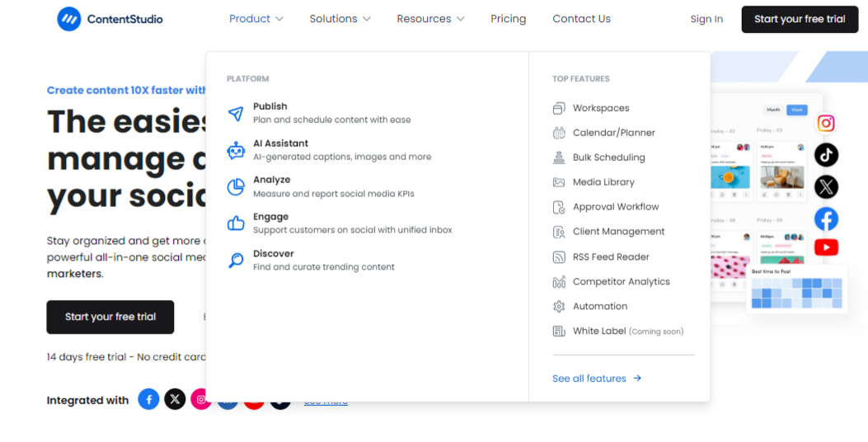Click the Bulk Scheduling stack icon
Viewport: 868px width, 442px height.
coord(559,158)
